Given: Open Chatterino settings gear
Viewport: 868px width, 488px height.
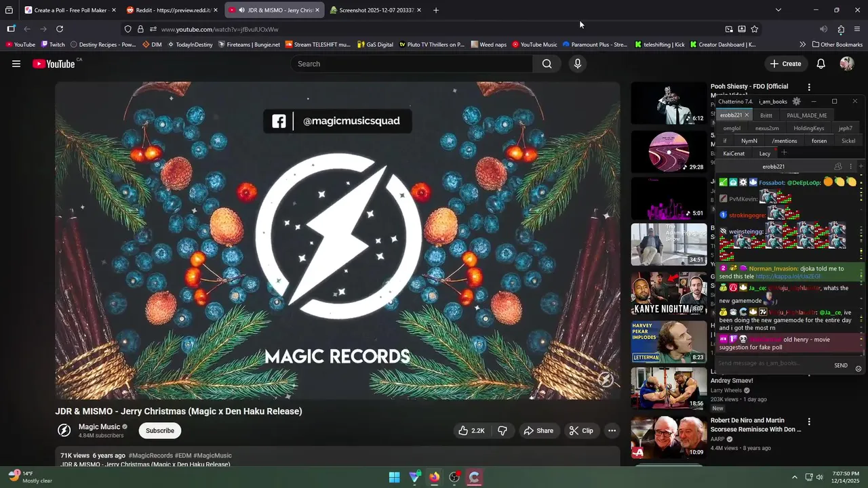Looking at the screenshot, I should click(797, 102).
